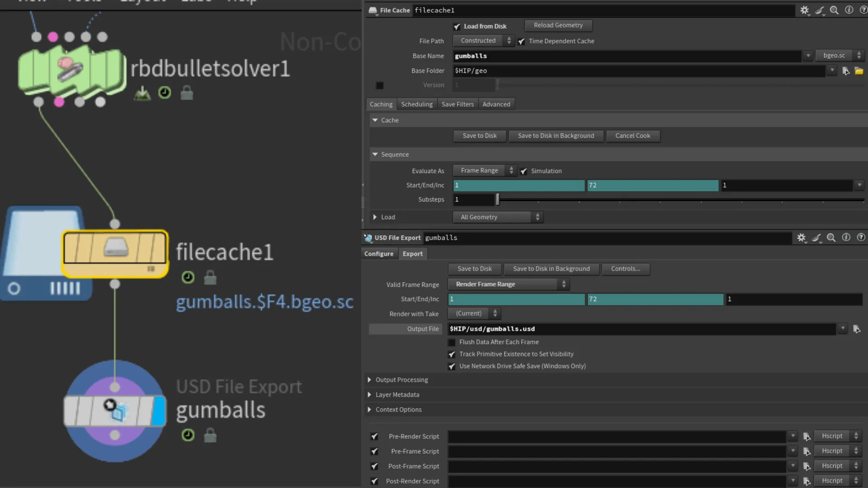The height and width of the screenshot is (488, 868).
Task: Open help for the File Cache node
Action: 863,10
